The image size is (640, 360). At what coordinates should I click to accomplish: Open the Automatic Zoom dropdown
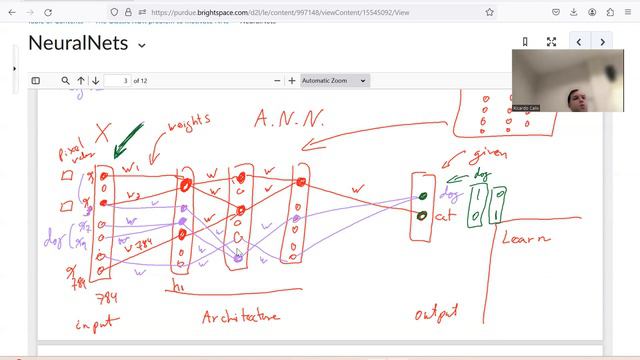tap(335, 81)
